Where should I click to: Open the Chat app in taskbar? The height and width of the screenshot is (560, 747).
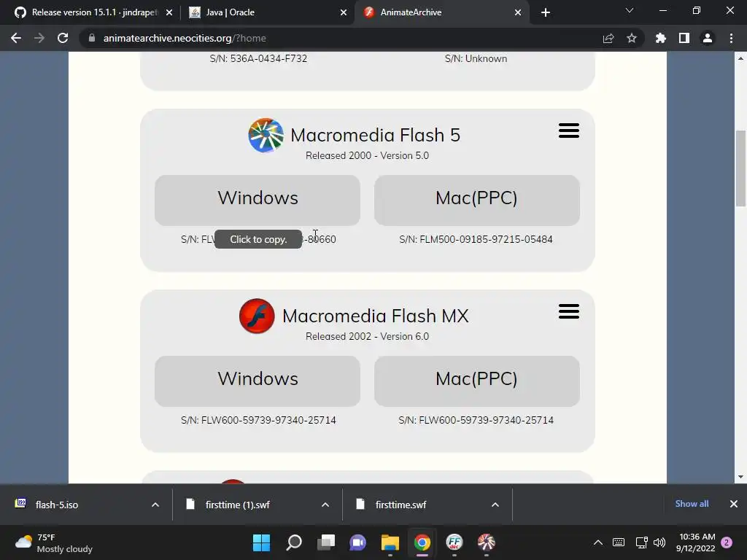click(x=357, y=542)
